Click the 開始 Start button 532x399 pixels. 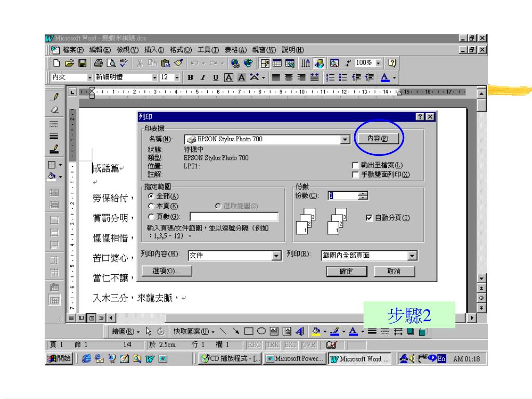coord(59,358)
